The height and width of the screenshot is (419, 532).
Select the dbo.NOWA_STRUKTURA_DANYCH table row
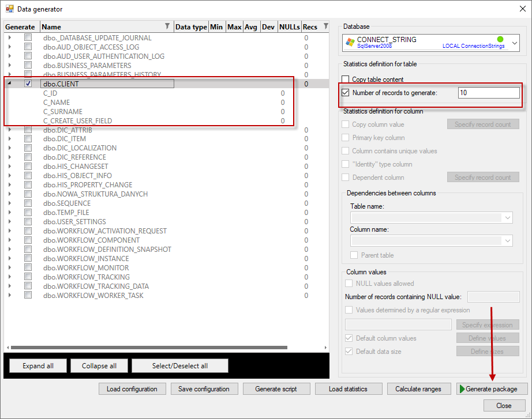(166, 194)
